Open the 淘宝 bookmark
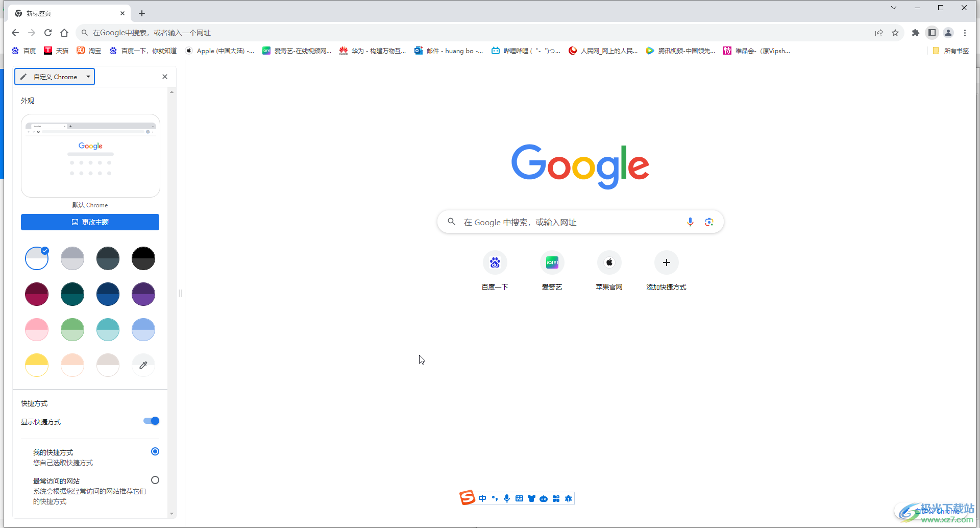Image resolution: width=980 pixels, height=528 pixels. click(x=89, y=51)
